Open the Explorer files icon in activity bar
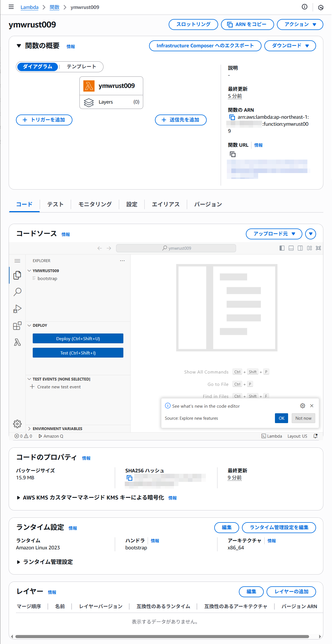332x644 pixels. point(17,275)
